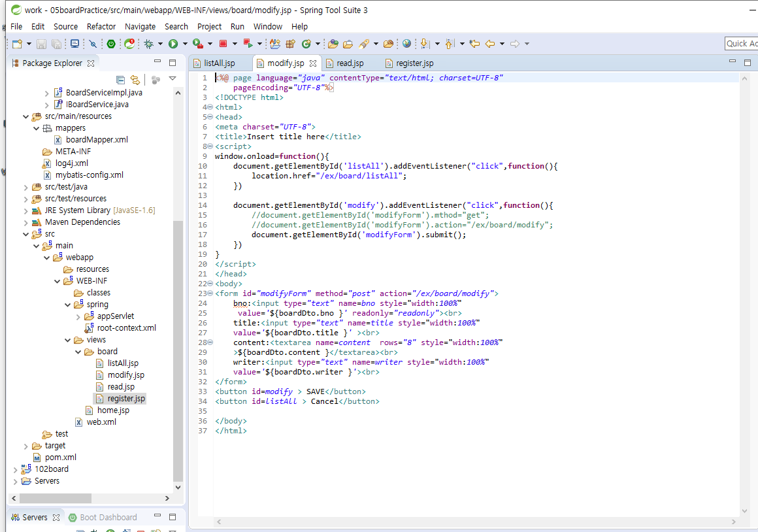This screenshot has height=532, width=758.
Task: Click Collapse All in Package Explorer
Action: [120, 80]
